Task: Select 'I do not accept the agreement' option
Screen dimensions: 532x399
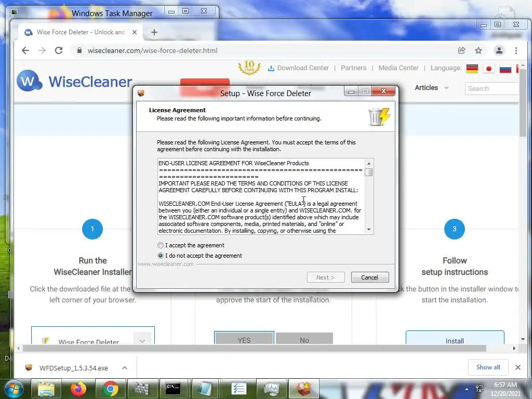Action: [x=161, y=256]
